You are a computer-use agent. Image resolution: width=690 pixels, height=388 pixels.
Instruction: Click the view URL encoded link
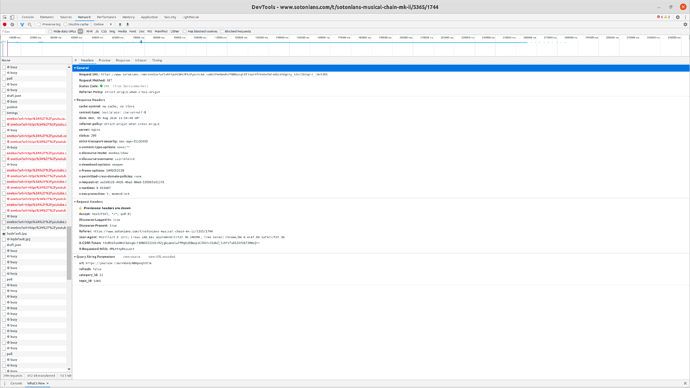click(161, 257)
